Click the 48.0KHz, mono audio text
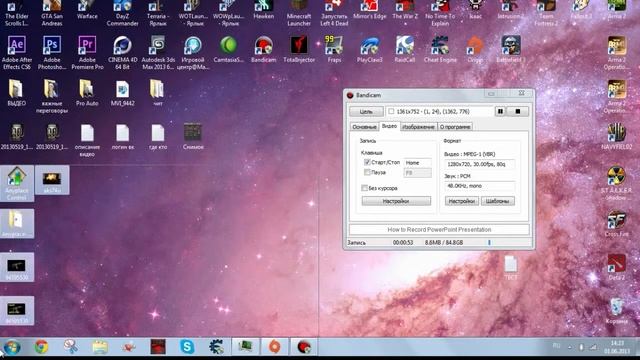The height and width of the screenshot is (360, 640). point(464,186)
